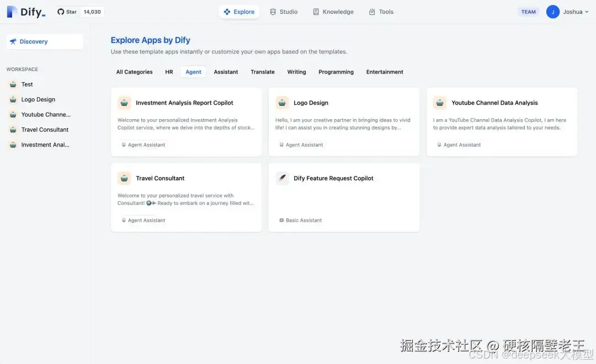Switch to the All Categories tab
The width and height of the screenshot is (596, 364).
pos(134,72)
